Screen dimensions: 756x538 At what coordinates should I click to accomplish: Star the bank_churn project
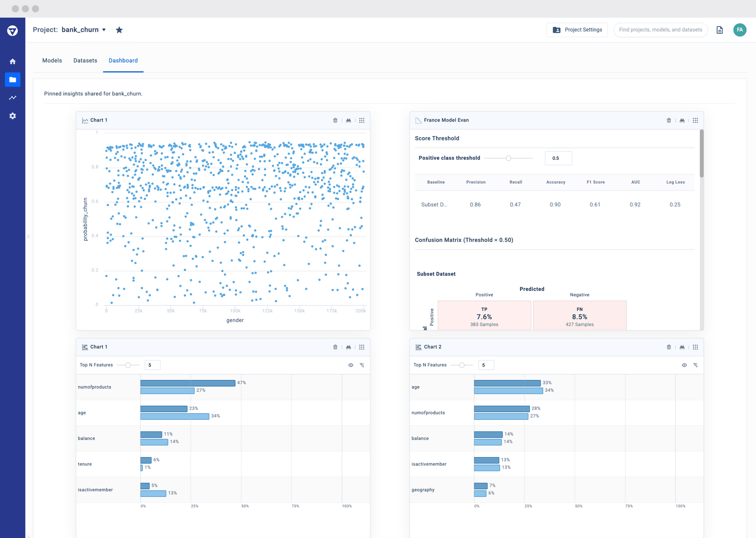(119, 29)
